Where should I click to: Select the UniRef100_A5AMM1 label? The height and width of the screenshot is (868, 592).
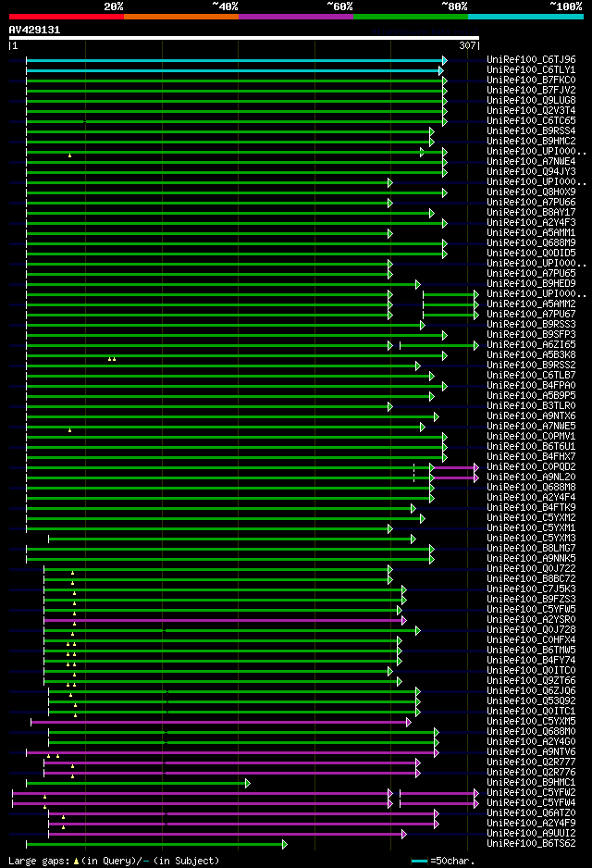pos(531,232)
